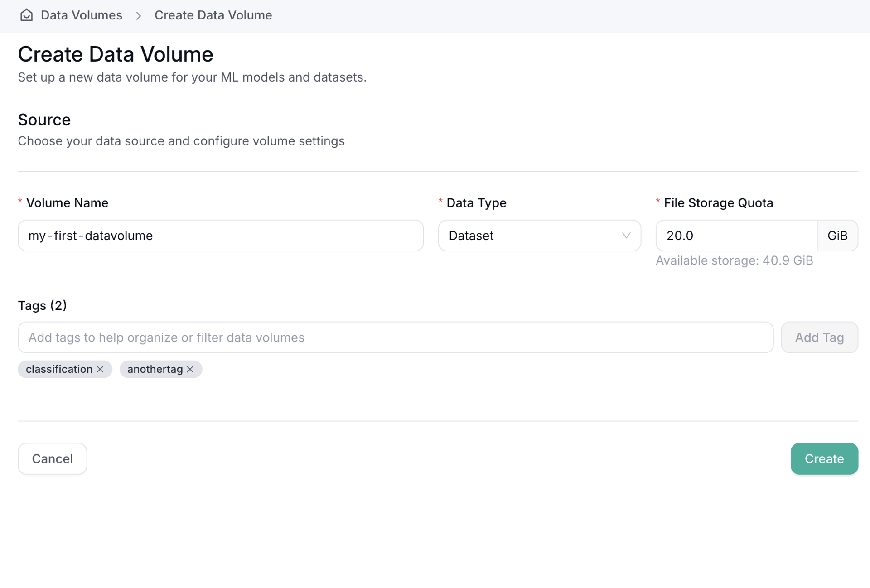Image resolution: width=870 pixels, height=588 pixels.
Task: Click the GiB unit label
Action: 837,236
